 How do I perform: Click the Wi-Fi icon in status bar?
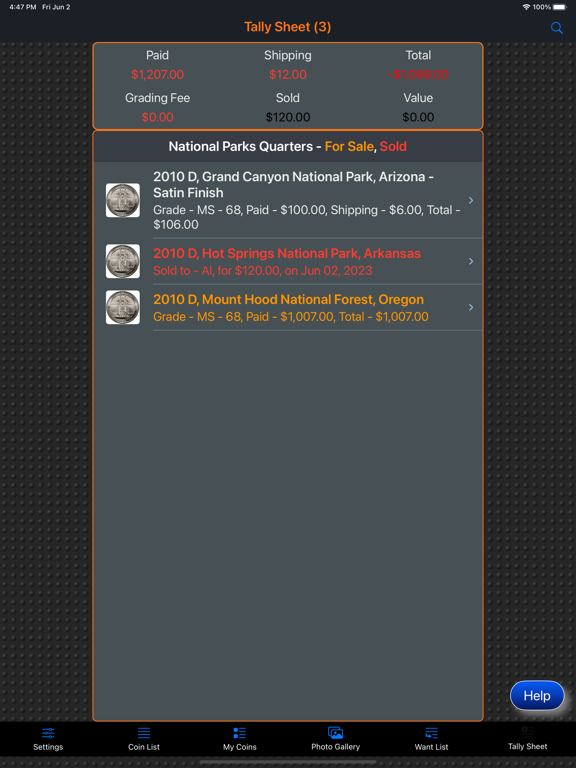[527, 7]
